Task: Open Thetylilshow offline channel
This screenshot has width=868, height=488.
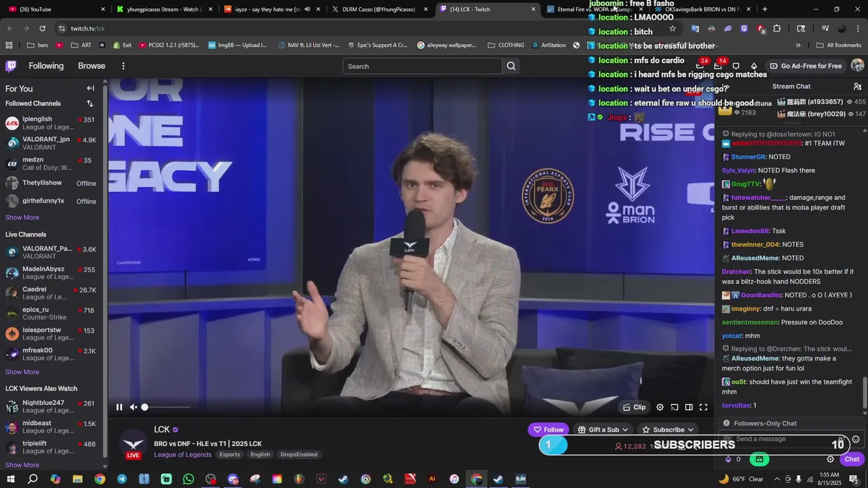Action: [x=51, y=183]
